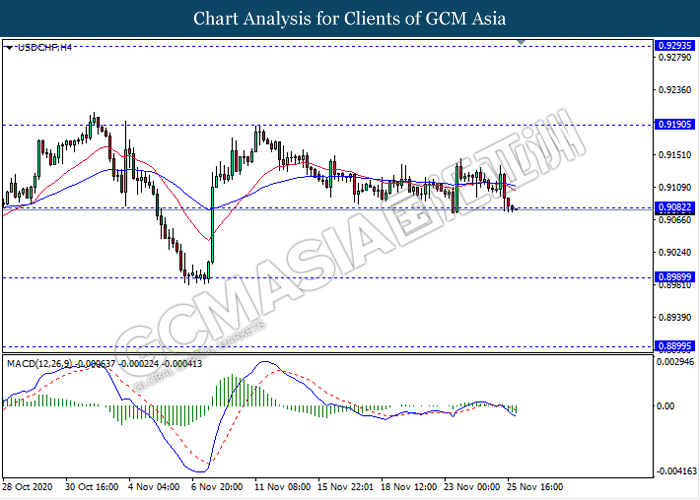Click the current price tag 0.90822
The width and height of the screenshot is (700, 500).
(x=673, y=208)
